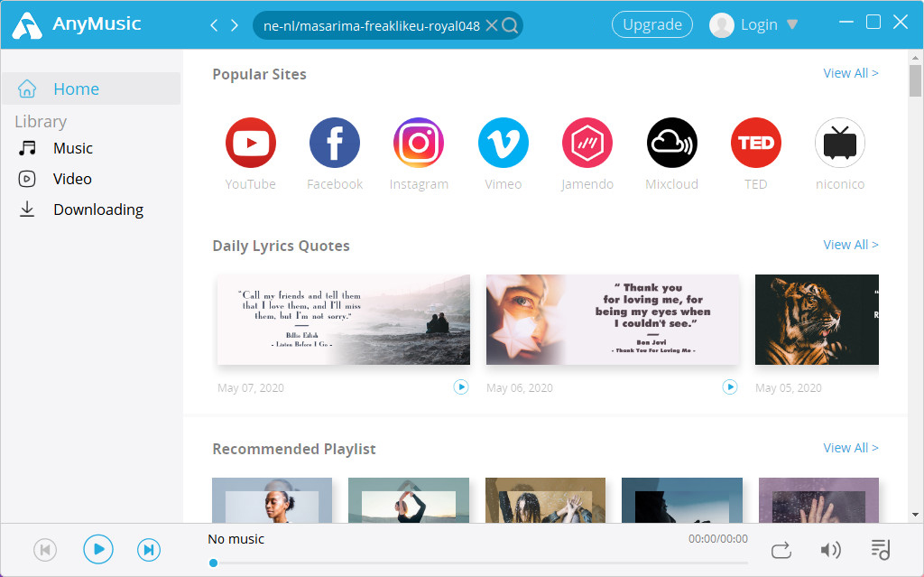Click the 'May 05, 2020' date label

coord(789,387)
